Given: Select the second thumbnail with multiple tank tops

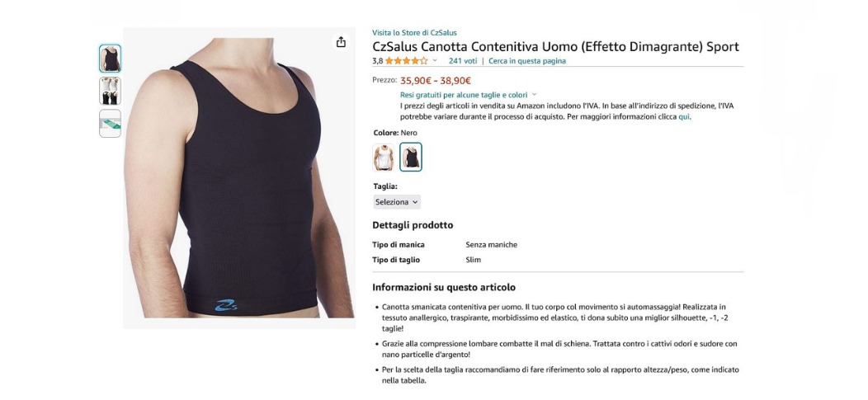Looking at the screenshot, I should click(x=111, y=92).
